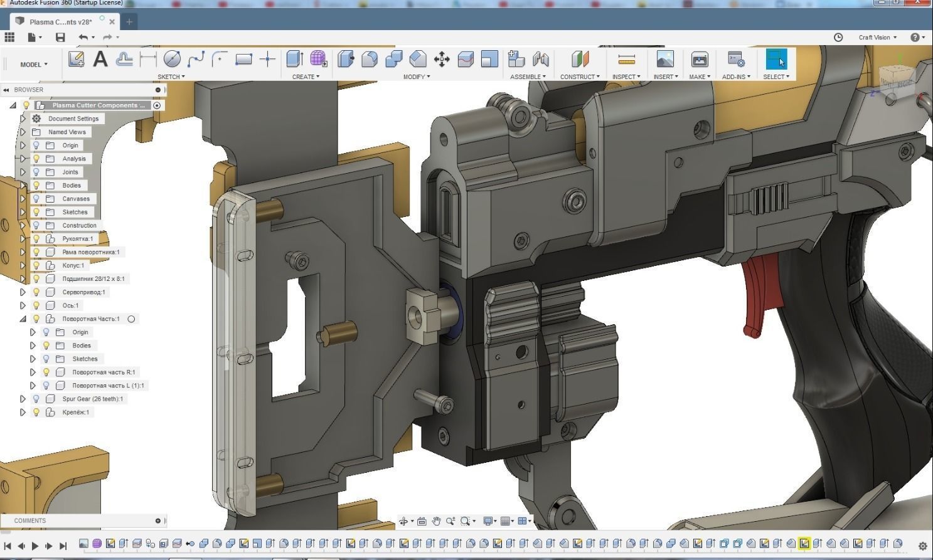Screen dimensions: 933x560
Task: Open timeline settings gear
Action: (922, 546)
